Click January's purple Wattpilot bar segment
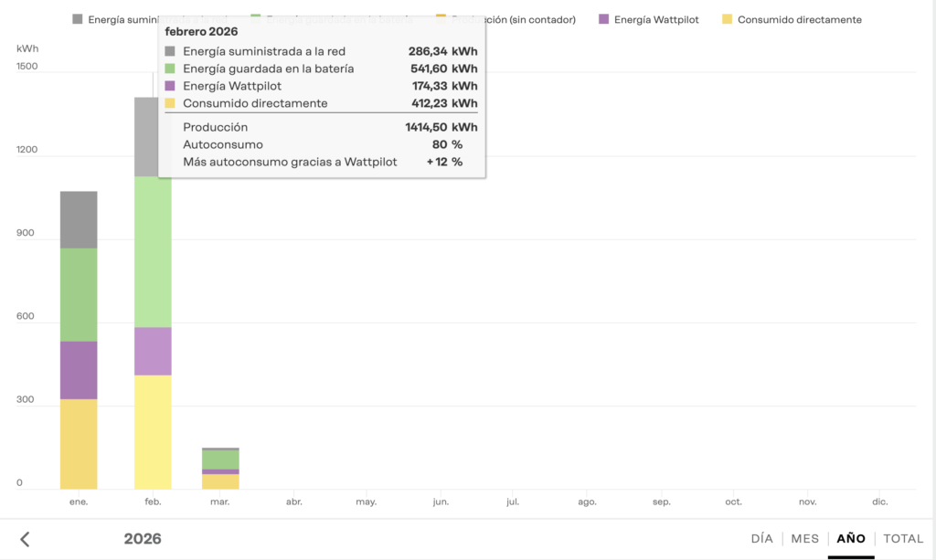The width and height of the screenshot is (936, 560). 79,370
